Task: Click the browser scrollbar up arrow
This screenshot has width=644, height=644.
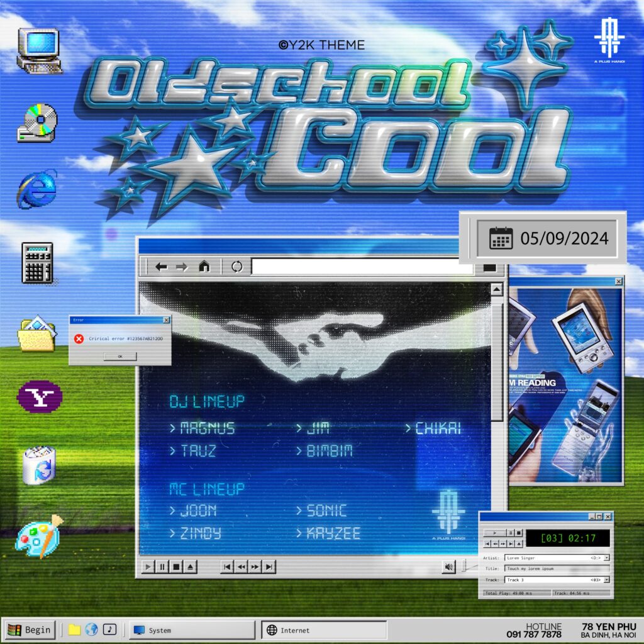Action: 497,289
